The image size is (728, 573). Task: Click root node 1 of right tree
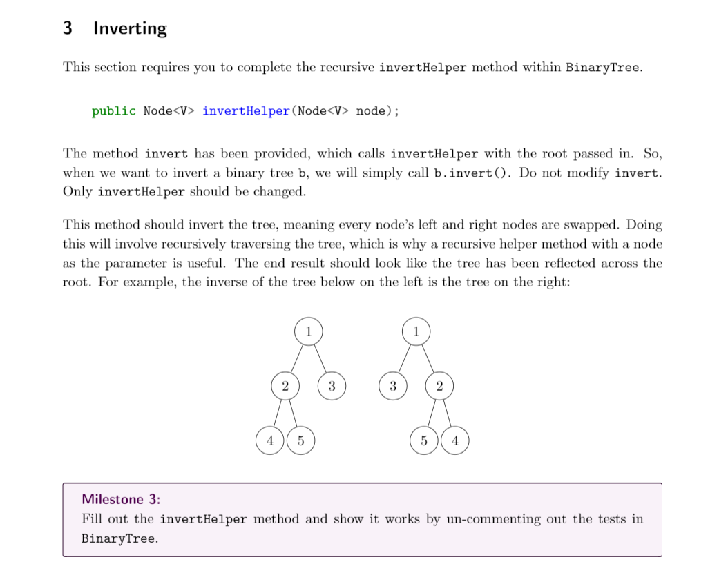(416, 331)
